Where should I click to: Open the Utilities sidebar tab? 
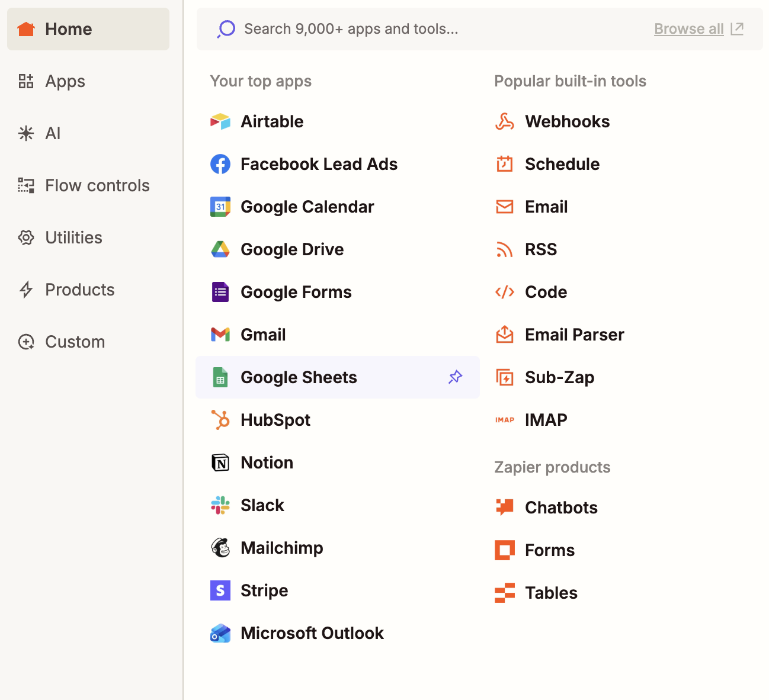(x=88, y=237)
